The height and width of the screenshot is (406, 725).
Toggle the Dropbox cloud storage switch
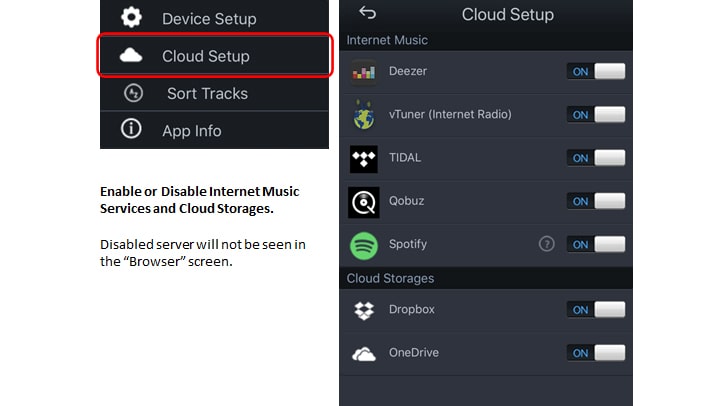pos(596,310)
